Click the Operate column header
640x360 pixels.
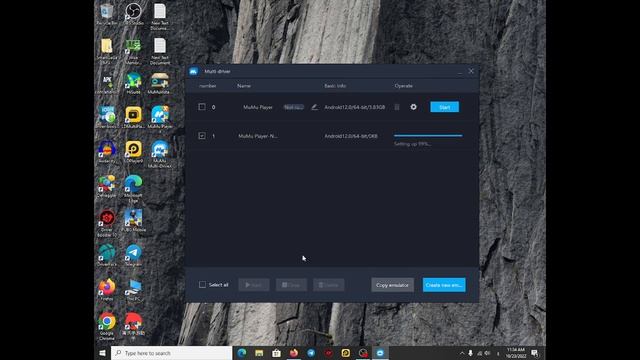(x=403, y=86)
